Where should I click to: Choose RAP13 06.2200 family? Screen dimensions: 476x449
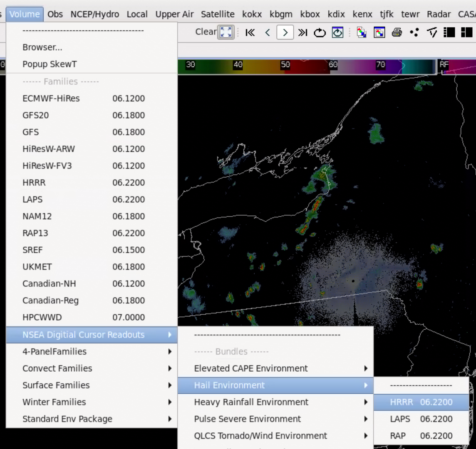tap(92, 233)
